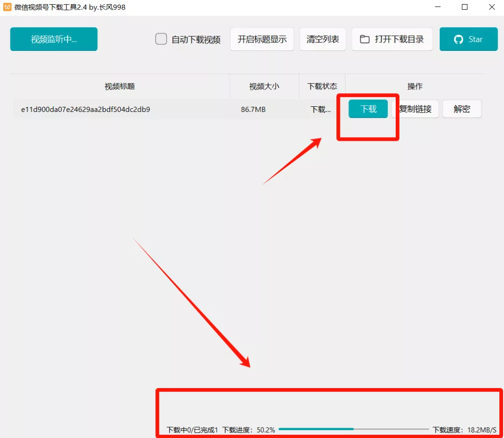
Task: Close the window
Action: pos(492,7)
